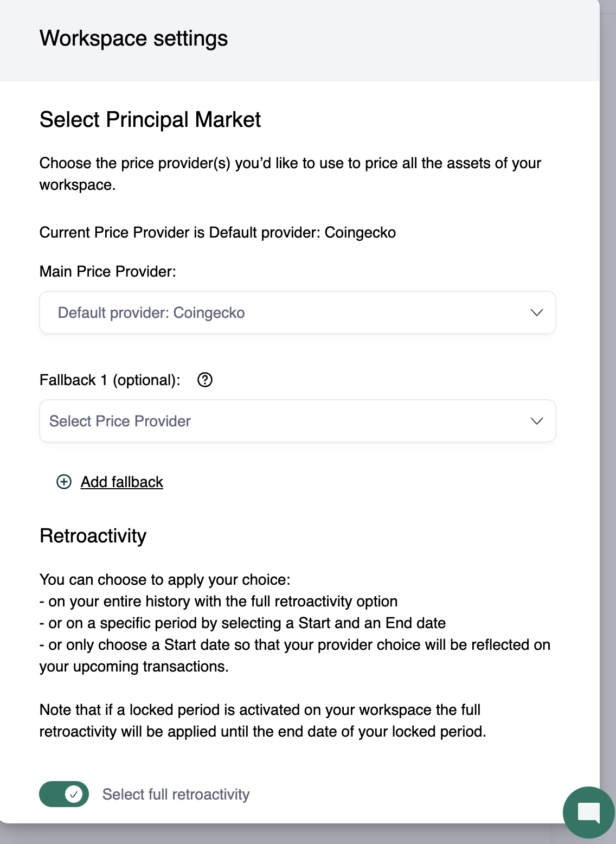Click the Retroactivity section heading
The height and width of the screenshot is (844, 616).
[93, 536]
